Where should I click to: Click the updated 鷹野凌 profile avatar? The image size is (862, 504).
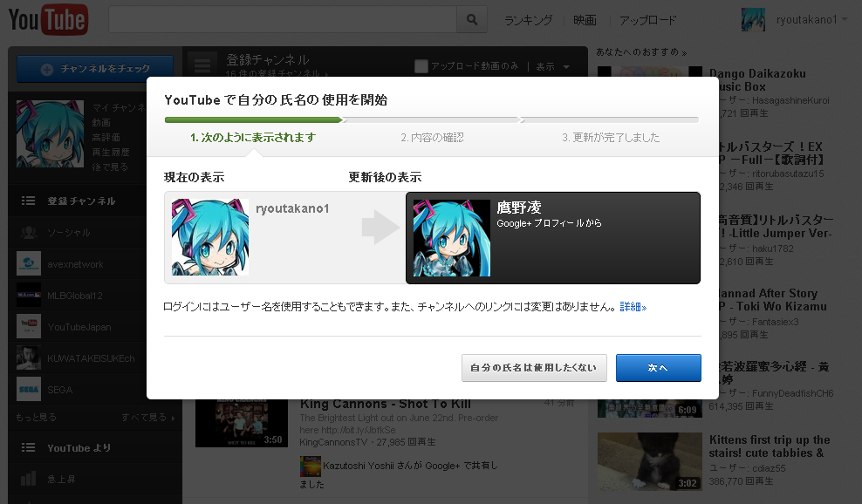click(x=452, y=238)
